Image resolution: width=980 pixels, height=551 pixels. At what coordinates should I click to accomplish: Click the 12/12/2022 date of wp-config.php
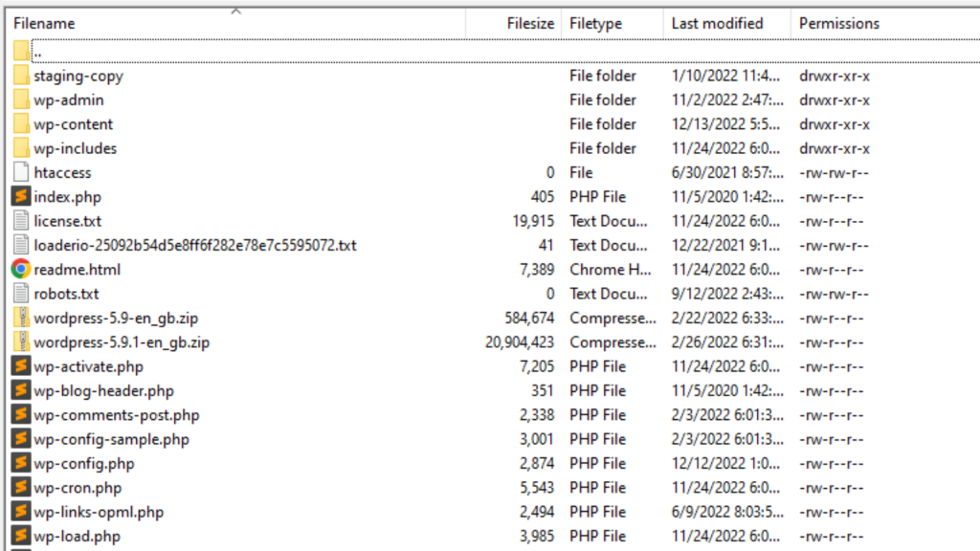[x=725, y=464]
